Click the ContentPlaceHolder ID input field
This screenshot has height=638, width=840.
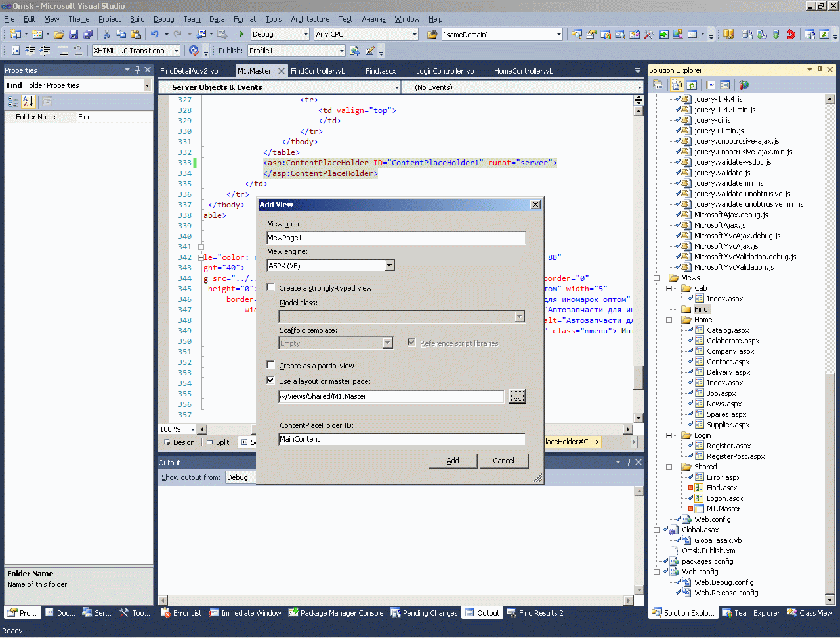click(x=402, y=439)
